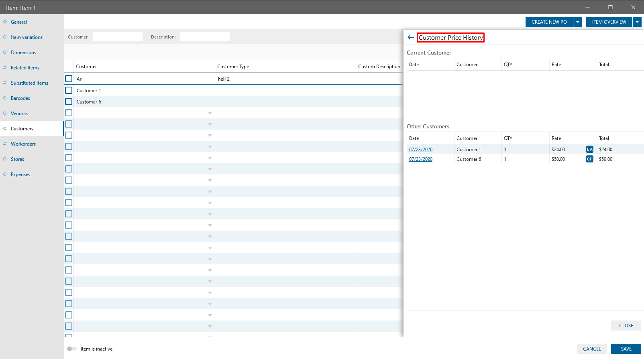Tick the checkbox for Customer 6

point(69,101)
